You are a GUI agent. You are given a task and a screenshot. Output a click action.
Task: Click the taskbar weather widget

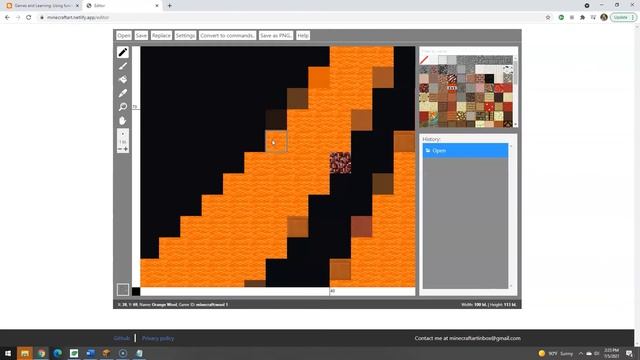(x=556, y=353)
